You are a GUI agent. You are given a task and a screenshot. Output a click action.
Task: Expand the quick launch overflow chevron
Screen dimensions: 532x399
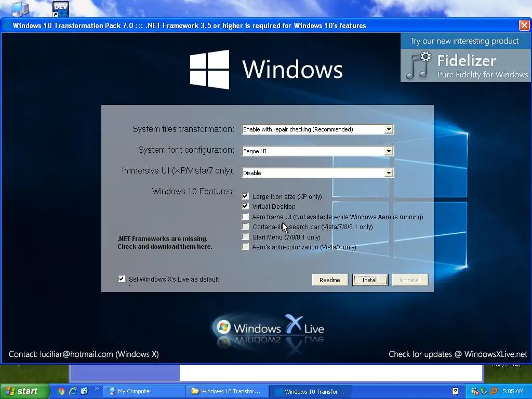(x=97, y=389)
